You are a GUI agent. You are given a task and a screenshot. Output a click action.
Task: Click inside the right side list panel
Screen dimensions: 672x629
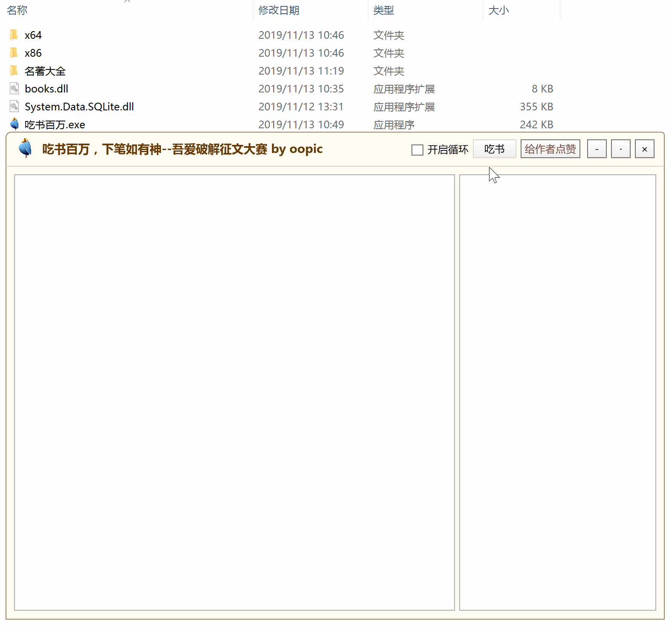point(558,392)
